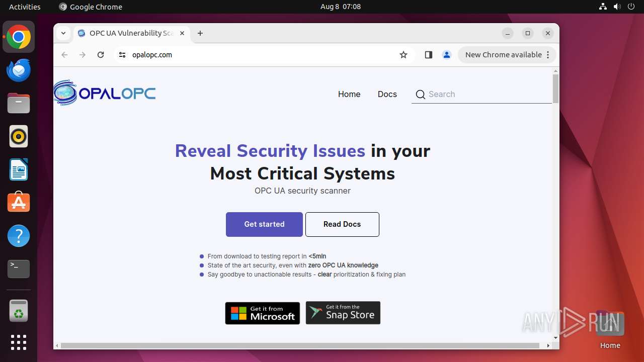
Task: Open the Chrome profile menu
Action: click(x=447, y=55)
